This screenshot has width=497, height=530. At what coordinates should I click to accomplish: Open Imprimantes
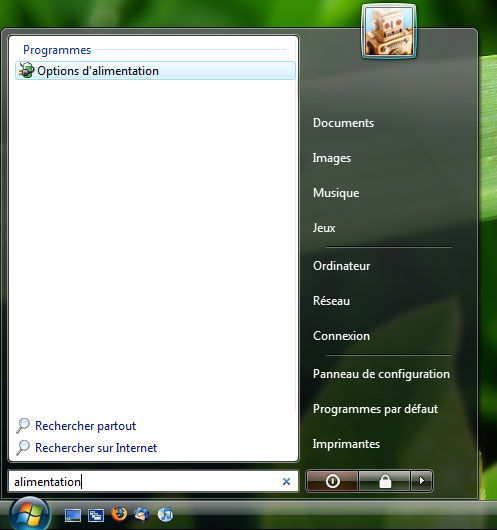tap(346, 444)
